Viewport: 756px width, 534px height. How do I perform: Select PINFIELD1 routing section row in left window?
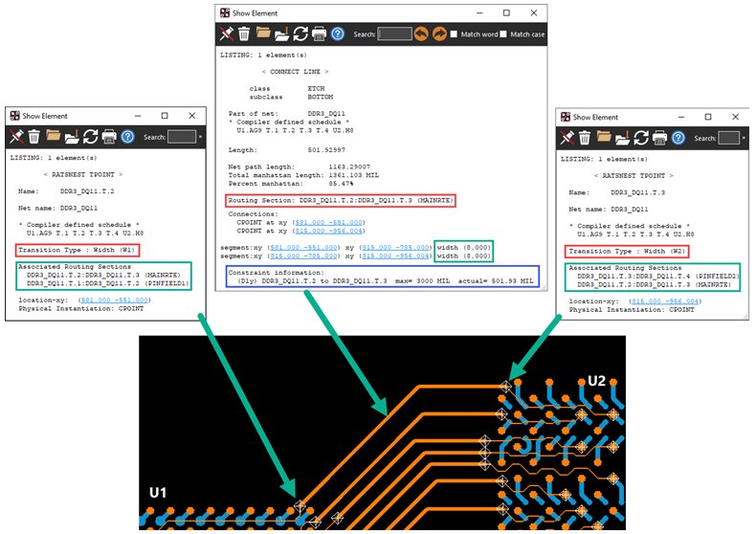click(108, 283)
